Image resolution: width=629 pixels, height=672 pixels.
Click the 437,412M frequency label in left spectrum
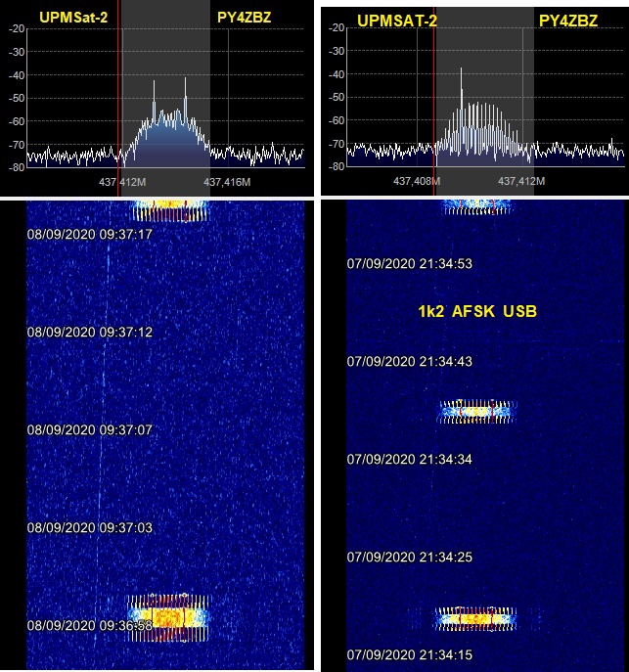point(122,182)
